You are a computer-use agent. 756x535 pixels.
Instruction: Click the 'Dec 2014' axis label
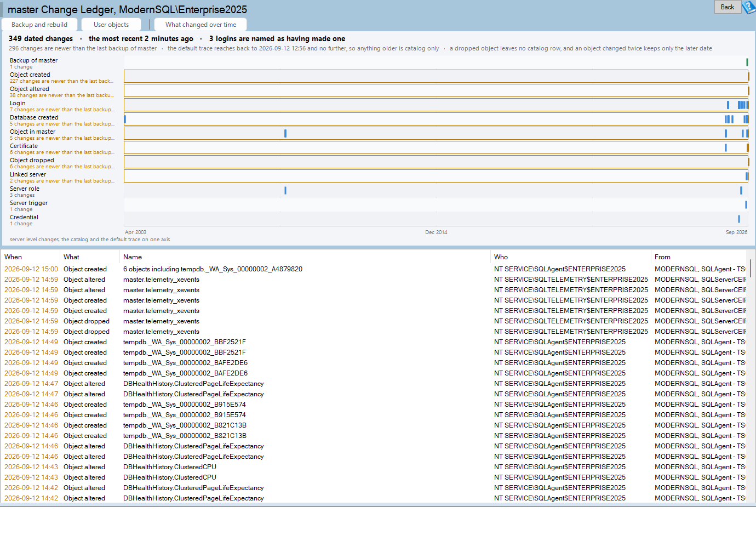436,232
